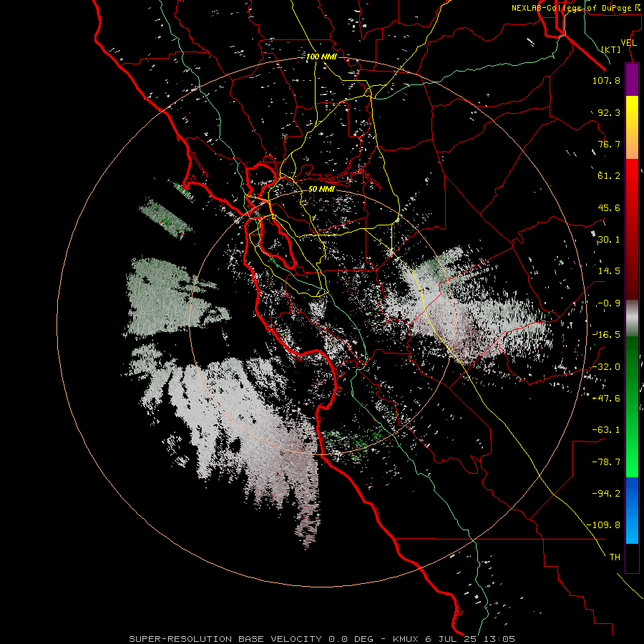Click the -16.5 legend value
Image resolution: width=644 pixels, height=644 pixels.
[x=606, y=335]
